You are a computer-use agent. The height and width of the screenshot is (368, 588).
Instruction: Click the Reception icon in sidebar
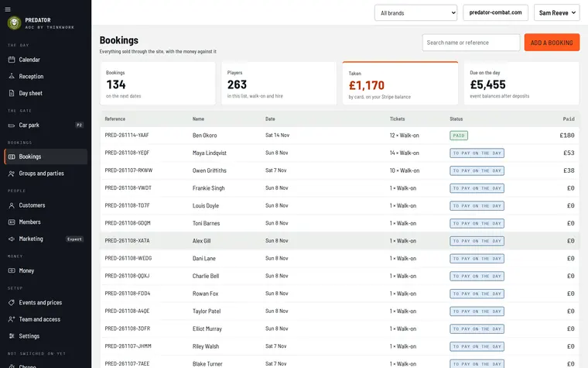pos(12,76)
